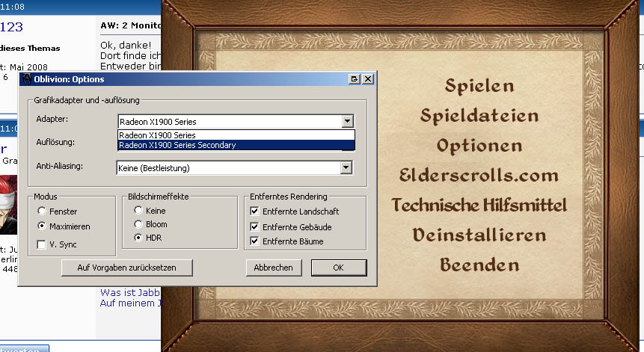Click Beenden to quit launcher
644x352 pixels.
[x=479, y=265]
